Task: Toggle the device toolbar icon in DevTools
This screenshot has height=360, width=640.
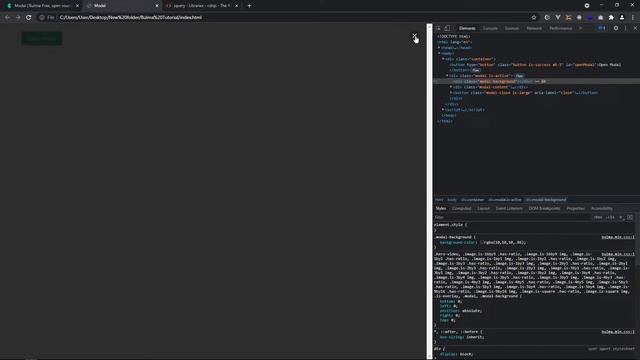Action: (x=447, y=28)
